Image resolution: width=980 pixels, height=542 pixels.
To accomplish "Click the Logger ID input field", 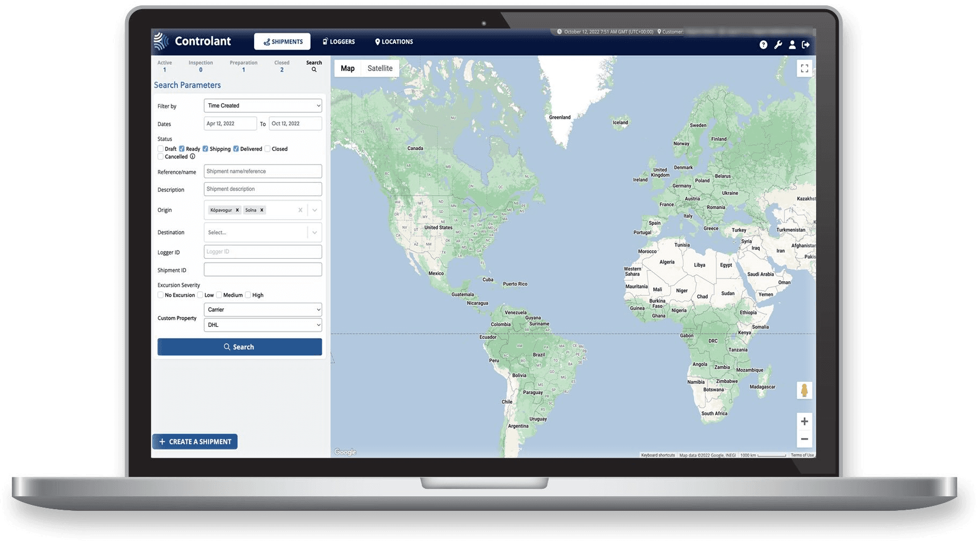I will click(263, 252).
